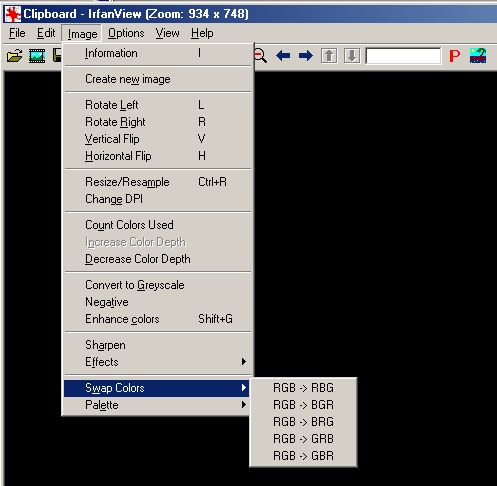Click the empty toolbar text field
This screenshot has height=486, width=497.
(403, 56)
